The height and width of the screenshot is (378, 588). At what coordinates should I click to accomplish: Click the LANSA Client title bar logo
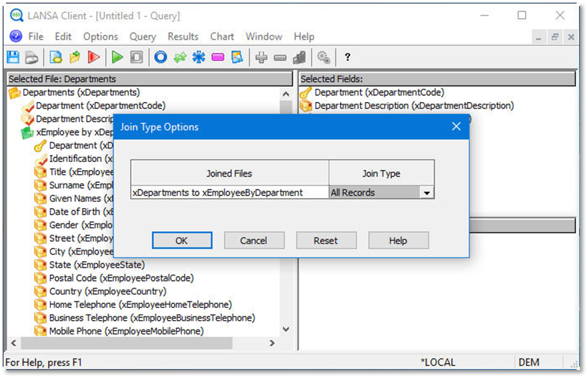pyautogui.click(x=17, y=15)
